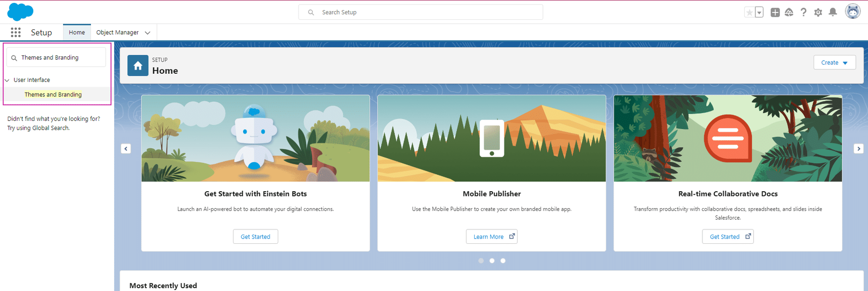Open the Trailhead guidance icon
This screenshot has width=868, height=291.
(x=789, y=13)
